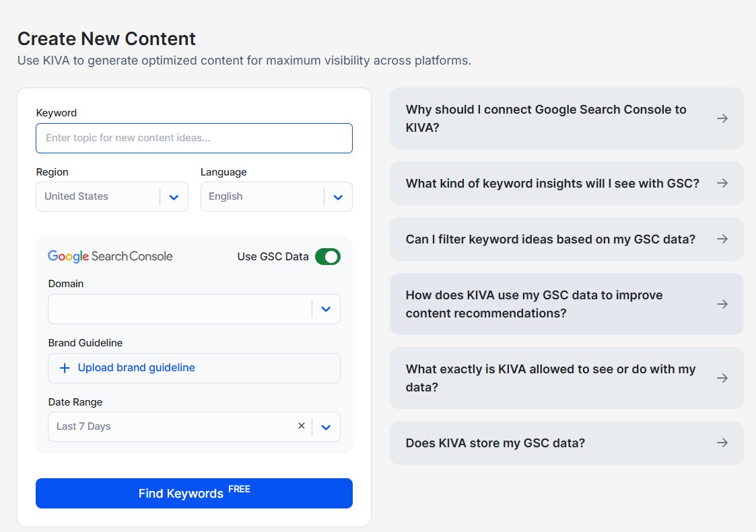
Task: Open the Region dropdown showing United States
Action: pos(112,196)
